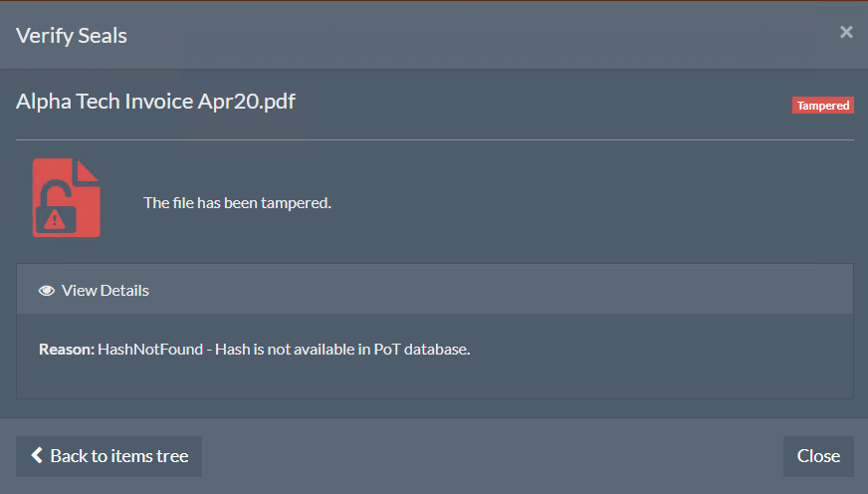Click empty area of details panel body

pyautogui.click(x=435, y=379)
